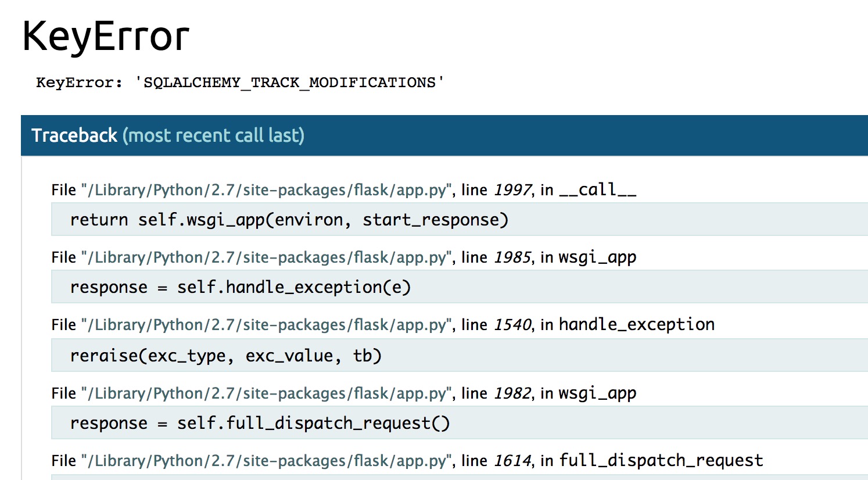This screenshot has height=480, width=868.
Task: Select the Traceback (most recent call last) header
Action: 169,135
